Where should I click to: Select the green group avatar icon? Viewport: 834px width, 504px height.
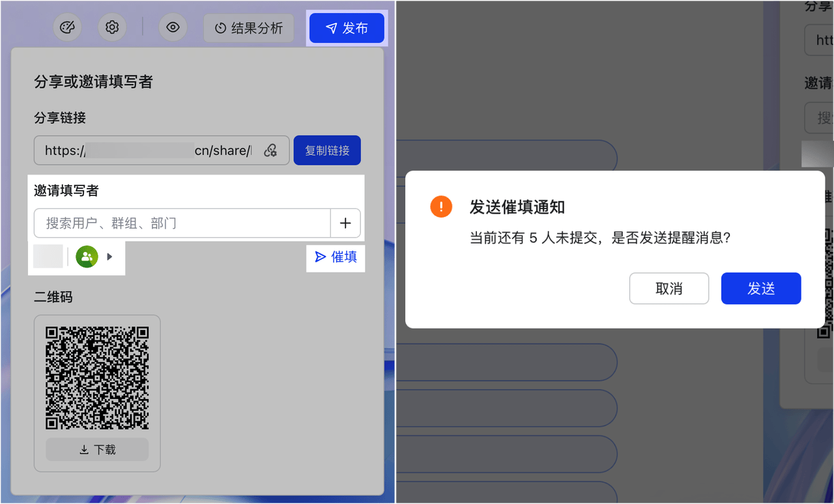pyautogui.click(x=87, y=257)
